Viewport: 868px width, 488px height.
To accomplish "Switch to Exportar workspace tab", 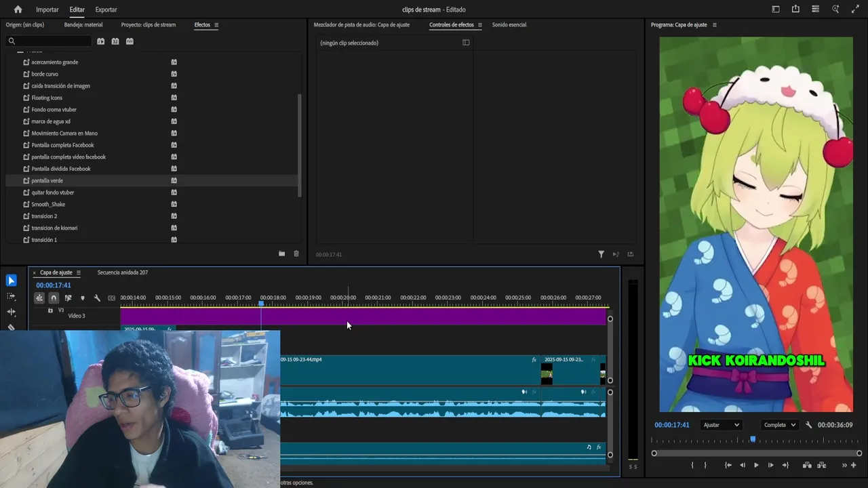I will pyautogui.click(x=106, y=9).
